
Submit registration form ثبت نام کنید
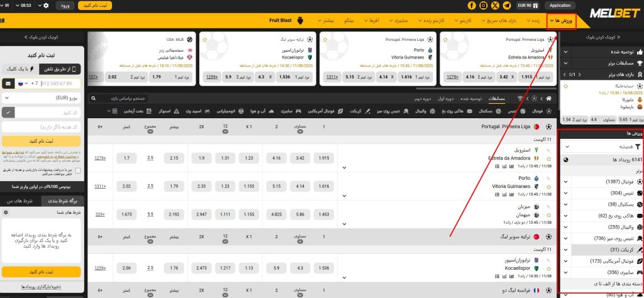[42, 141]
